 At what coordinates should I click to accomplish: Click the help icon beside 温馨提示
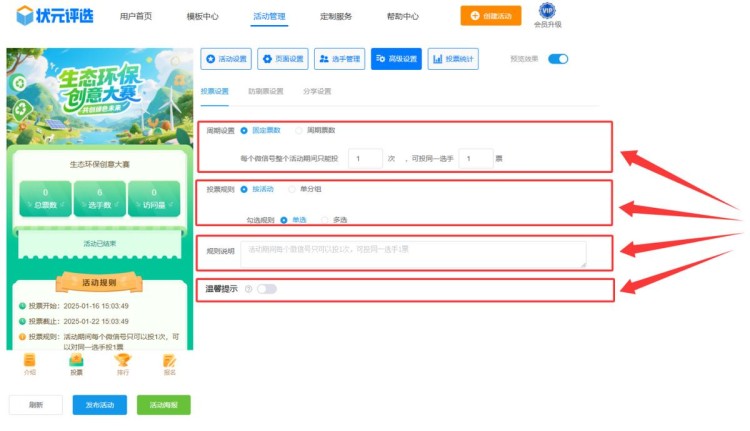tap(248, 289)
